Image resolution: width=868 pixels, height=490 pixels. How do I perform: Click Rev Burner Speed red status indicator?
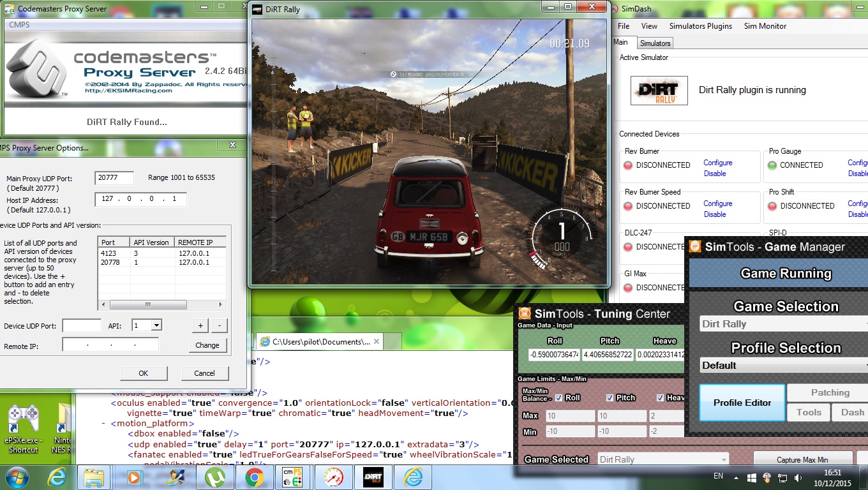pyautogui.click(x=628, y=206)
